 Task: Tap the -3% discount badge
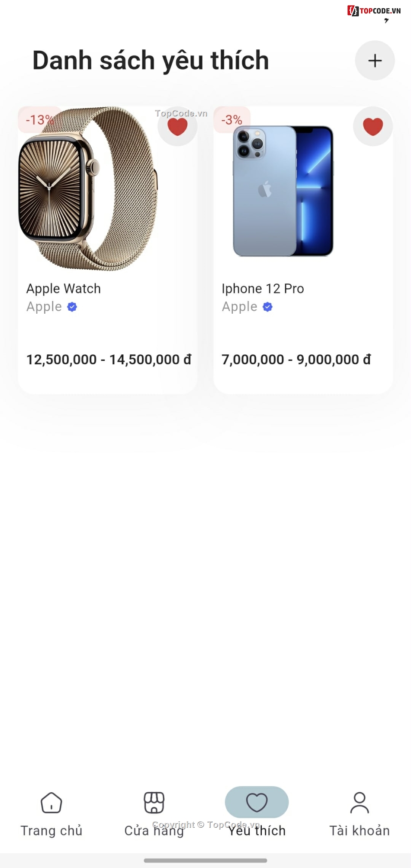pyautogui.click(x=232, y=119)
